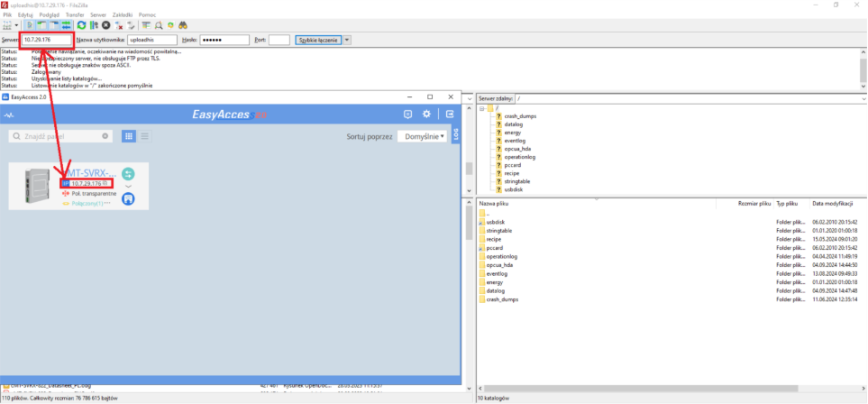868x404 pixels.
Task: Sort by Rozmiar pliku column header
Action: [745, 204]
